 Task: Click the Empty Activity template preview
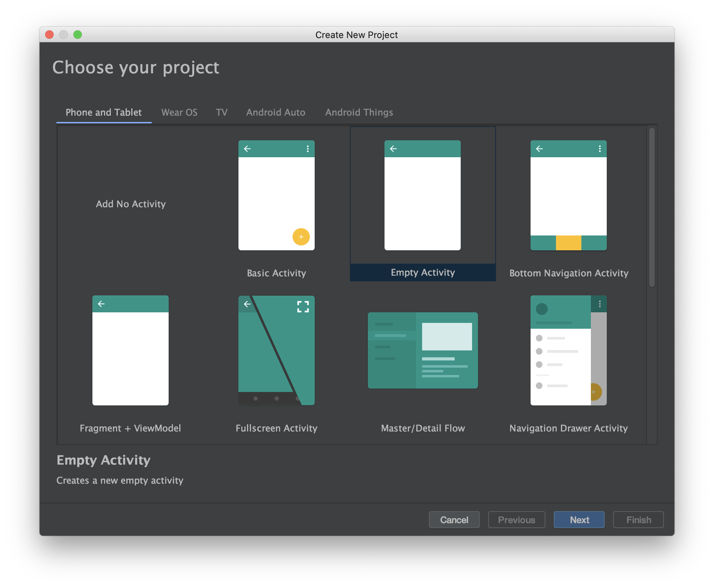click(422, 196)
